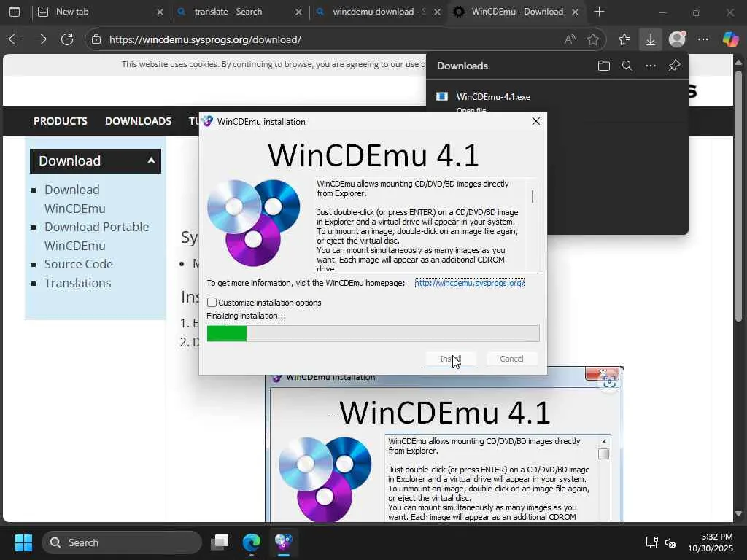Add page to favorites with star icon
This screenshot has height=560, width=747.
tap(593, 39)
